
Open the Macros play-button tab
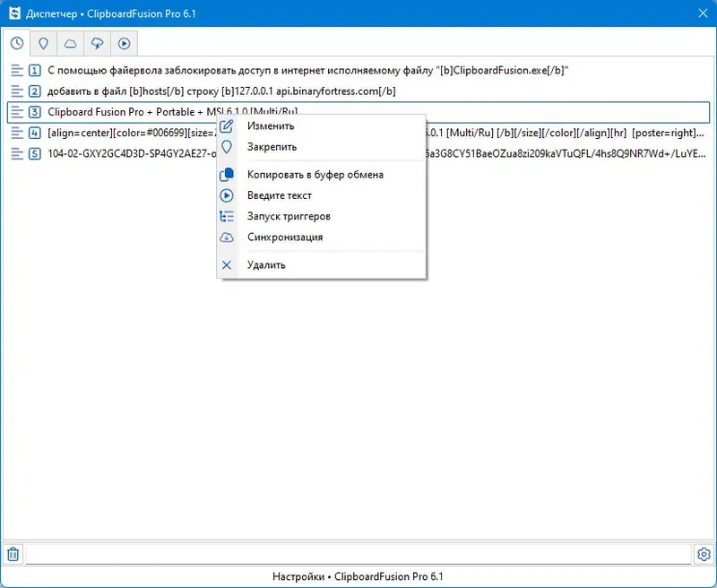point(124,43)
